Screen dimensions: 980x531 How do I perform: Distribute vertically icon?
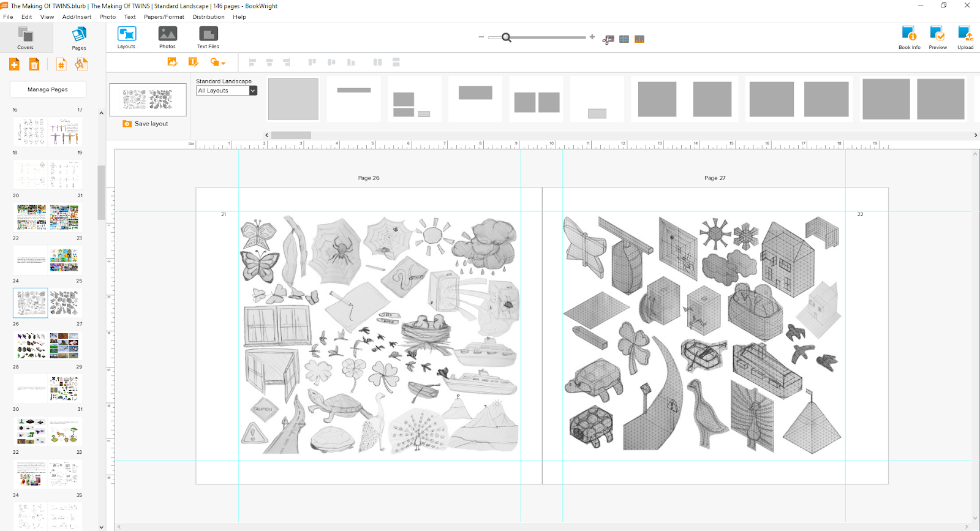396,62
